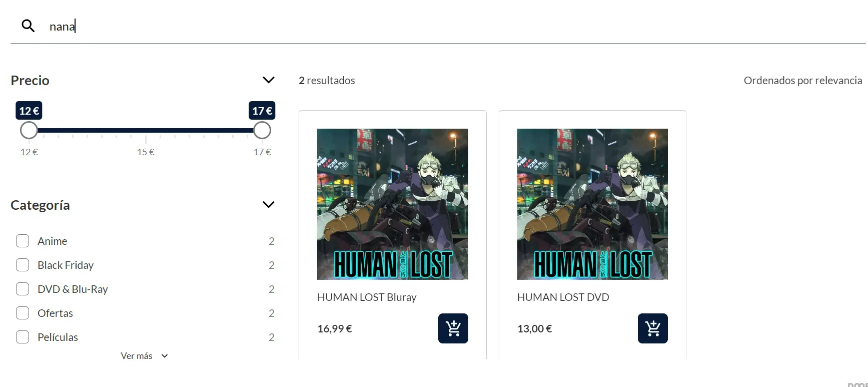This screenshot has width=868, height=387.
Task: Add HUMAN LOST DVD to cart
Action: point(652,328)
